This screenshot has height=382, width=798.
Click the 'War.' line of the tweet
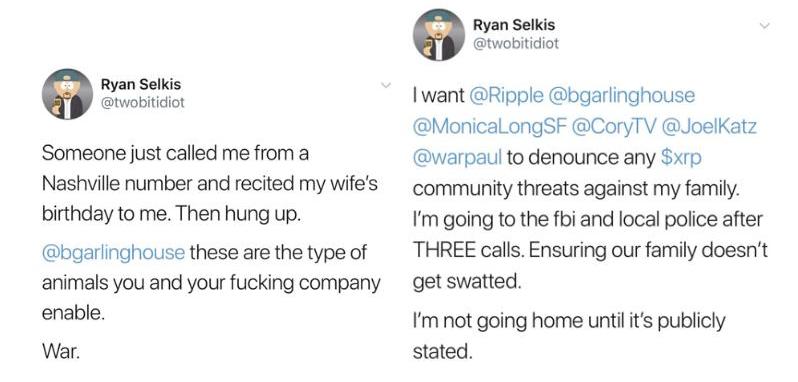[61, 351]
